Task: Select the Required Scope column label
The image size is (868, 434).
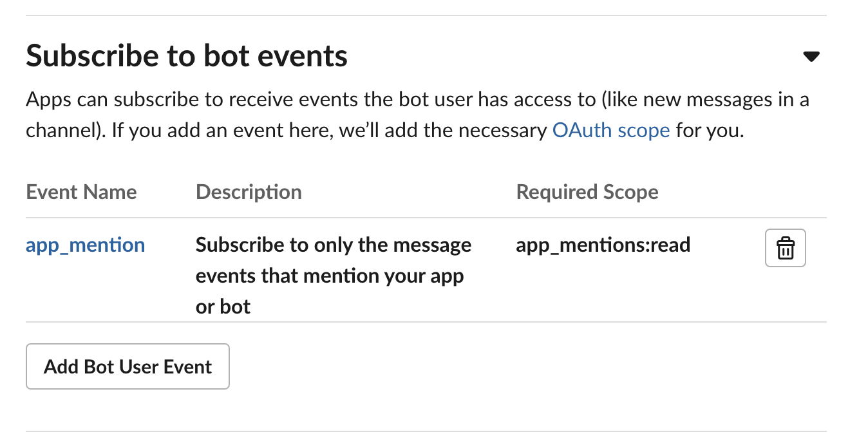Action: click(x=587, y=191)
